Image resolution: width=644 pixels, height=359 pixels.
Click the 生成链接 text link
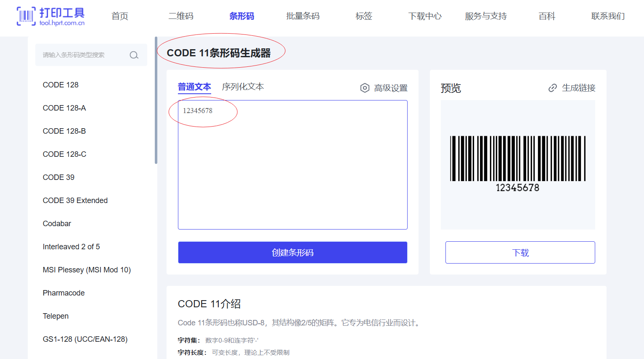[x=579, y=88]
